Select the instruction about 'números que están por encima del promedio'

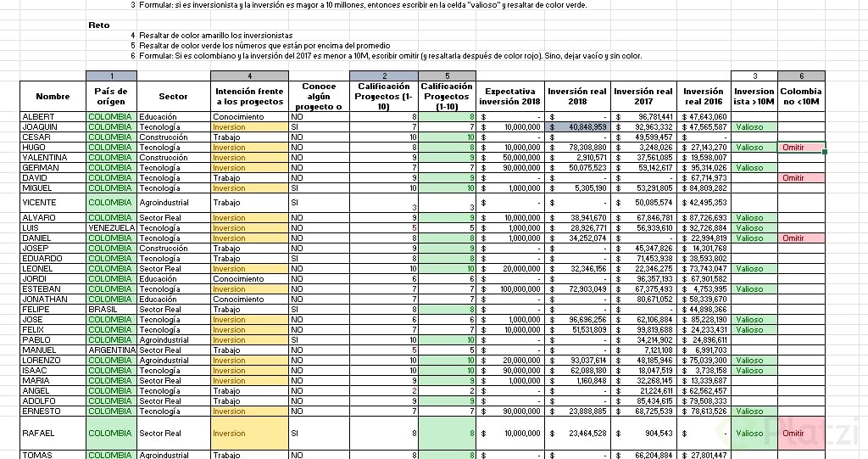(264, 46)
